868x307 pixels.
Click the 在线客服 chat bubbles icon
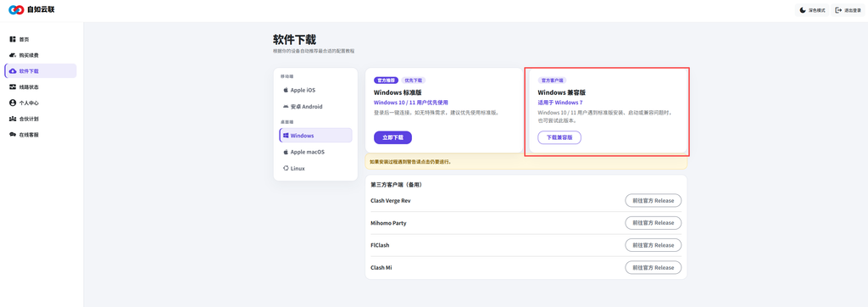(x=13, y=135)
